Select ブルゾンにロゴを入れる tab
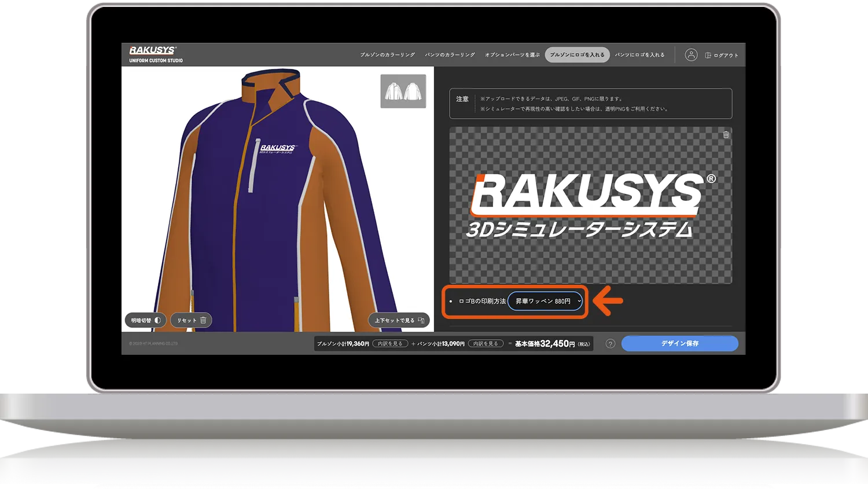Image resolution: width=868 pixels, height=492 pixels. tap(577, 55)
